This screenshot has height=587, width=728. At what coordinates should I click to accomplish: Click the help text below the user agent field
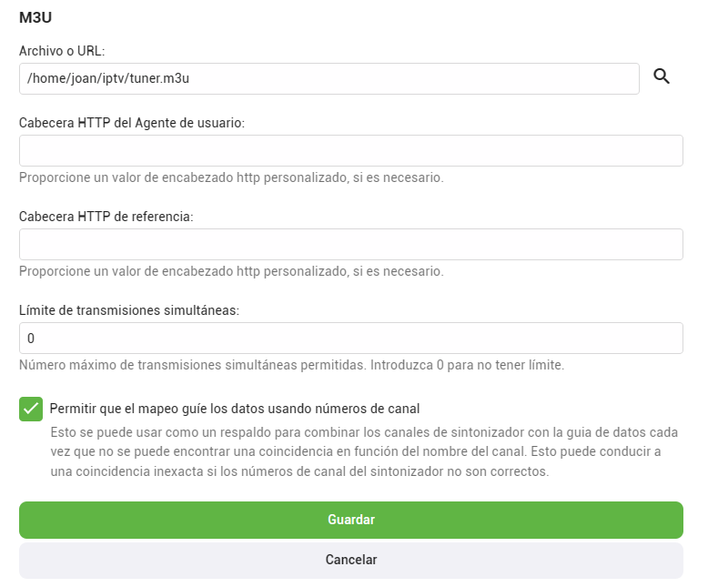pyautogui.click(x=231, y=177)
